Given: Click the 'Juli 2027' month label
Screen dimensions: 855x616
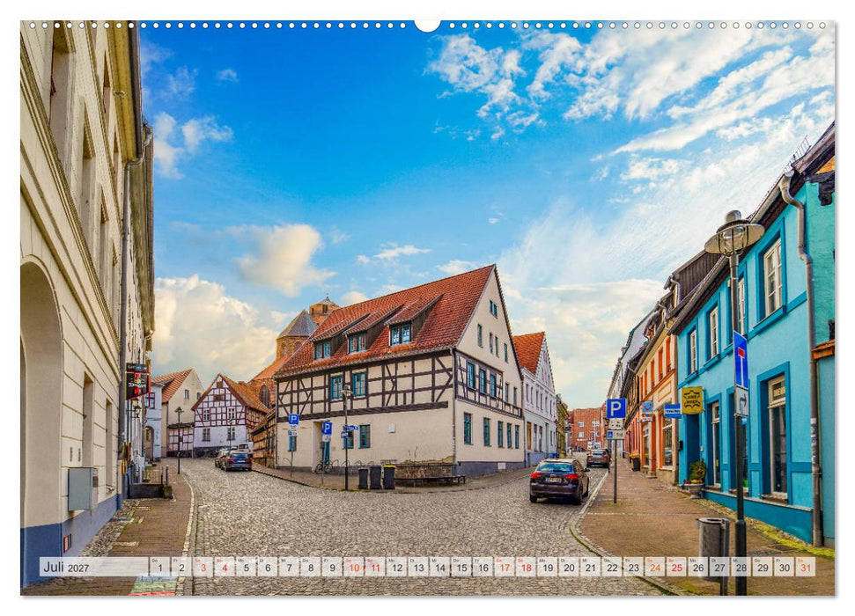Looking at the screenshot, I should tap(67, 568).
